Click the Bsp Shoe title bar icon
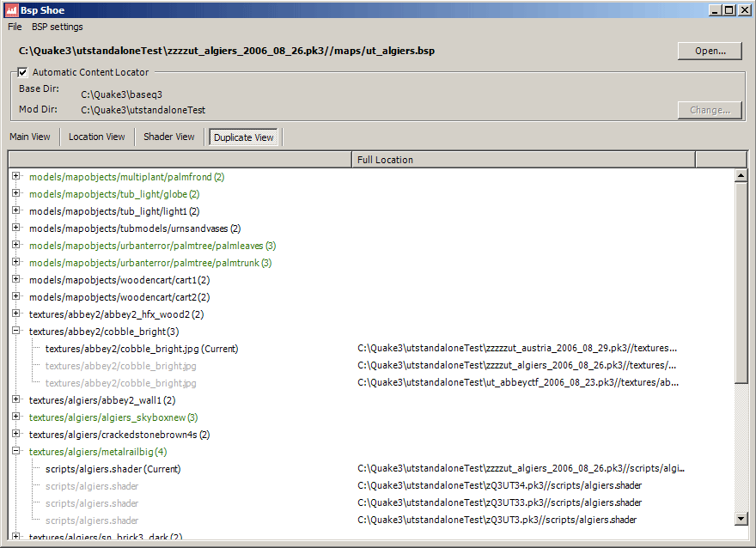 pos(11,10)
